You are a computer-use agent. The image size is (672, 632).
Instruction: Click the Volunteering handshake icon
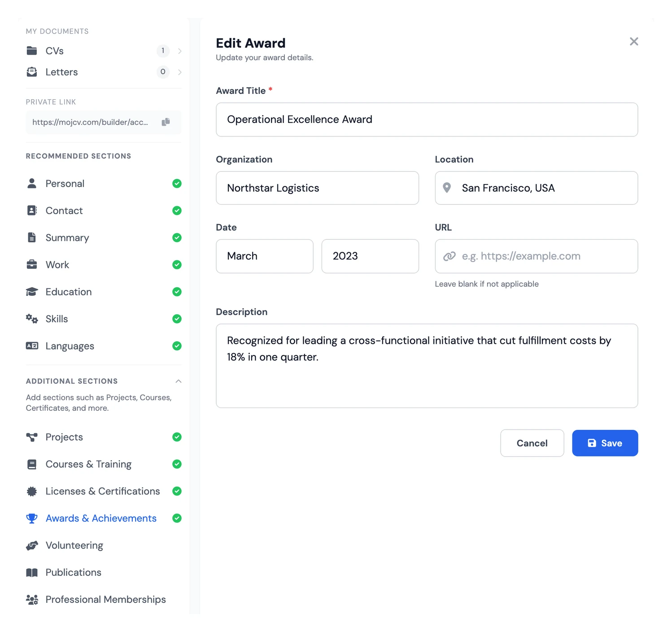click(x=32, y=545)
